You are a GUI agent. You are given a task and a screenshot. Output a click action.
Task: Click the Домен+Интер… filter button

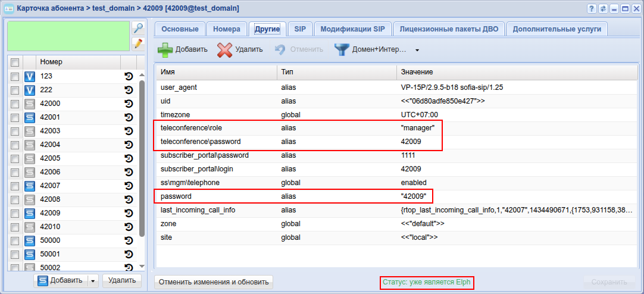[x=370, y=49]
